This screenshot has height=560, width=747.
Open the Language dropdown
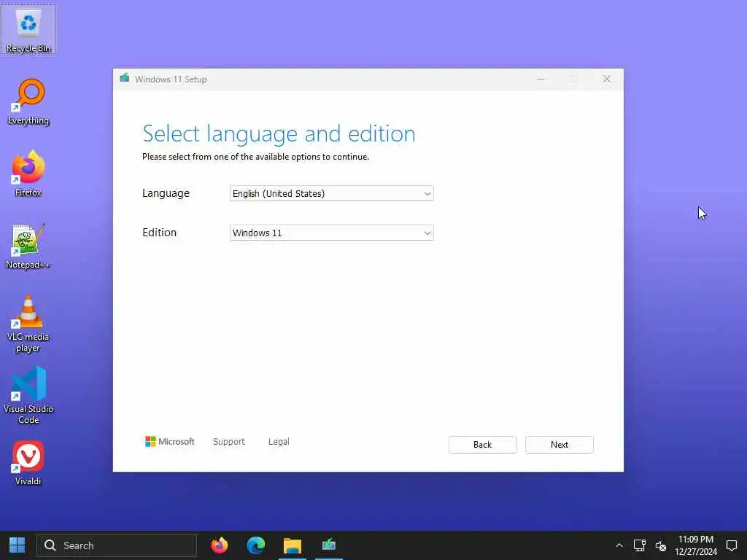[332, 193]
